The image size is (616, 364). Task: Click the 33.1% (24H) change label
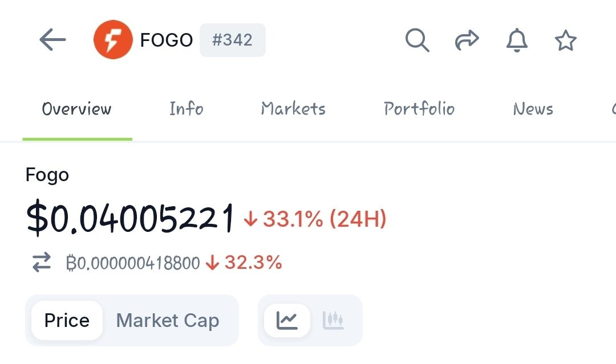pyautogui.click(x=315, y=219)
